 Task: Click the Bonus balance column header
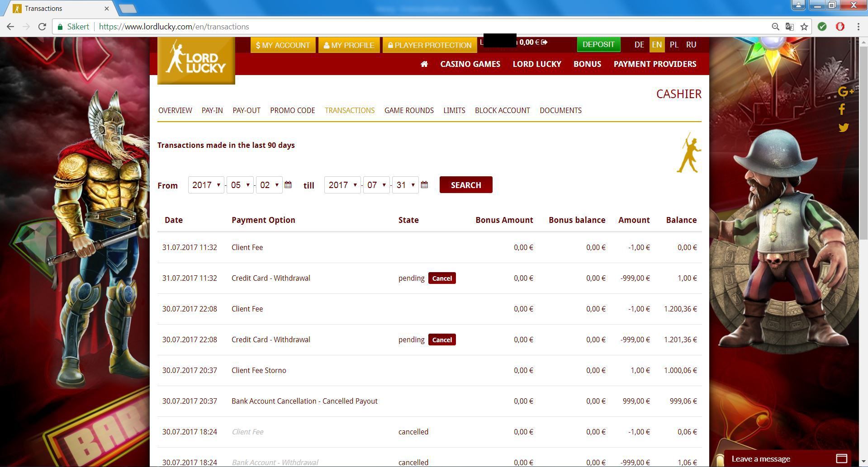577,220
